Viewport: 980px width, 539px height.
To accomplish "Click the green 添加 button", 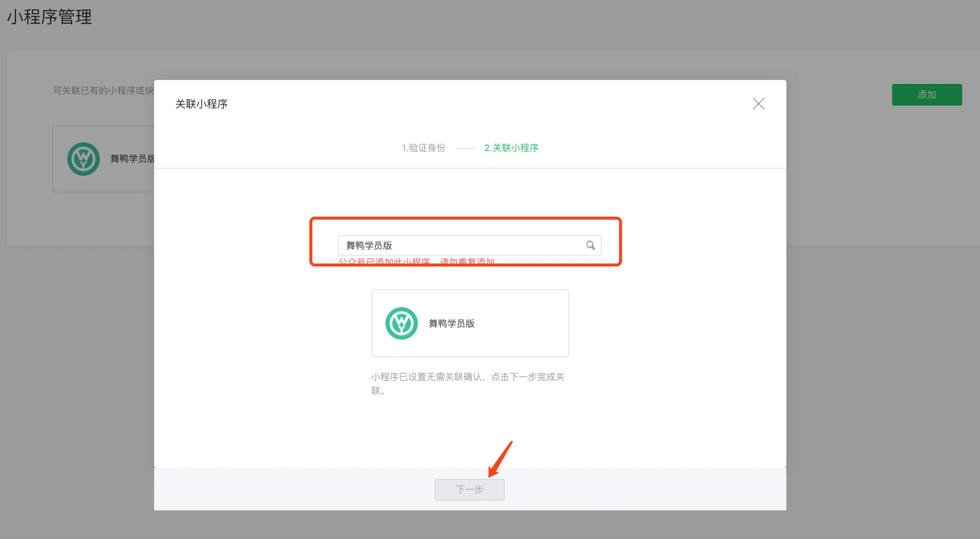I will pos(927,95).
